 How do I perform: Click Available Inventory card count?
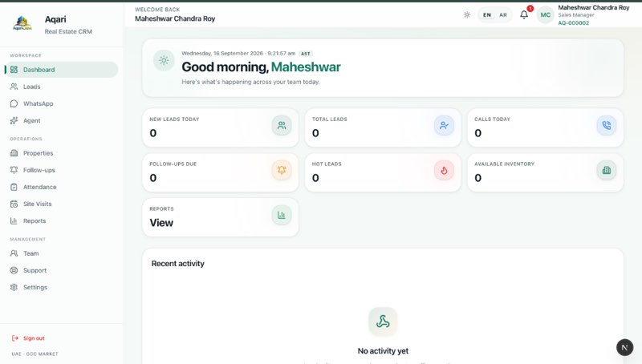coord(477,178)
